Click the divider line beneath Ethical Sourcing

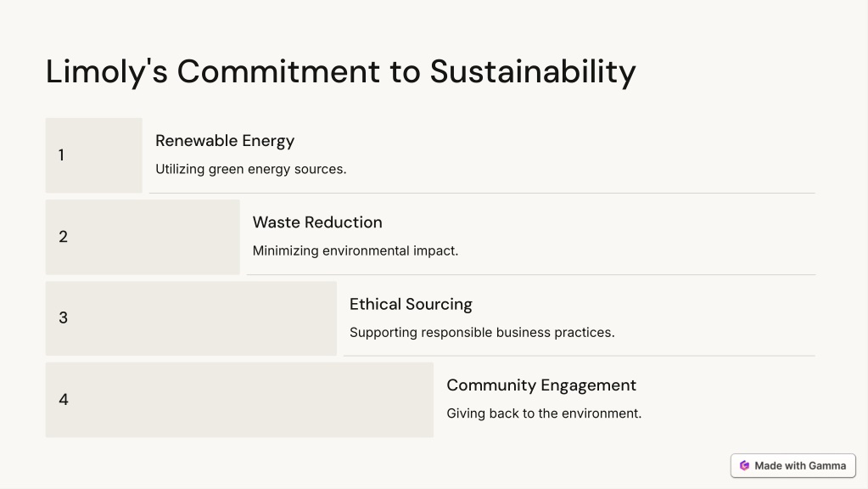pyautogui.click(x=579, y=356)
